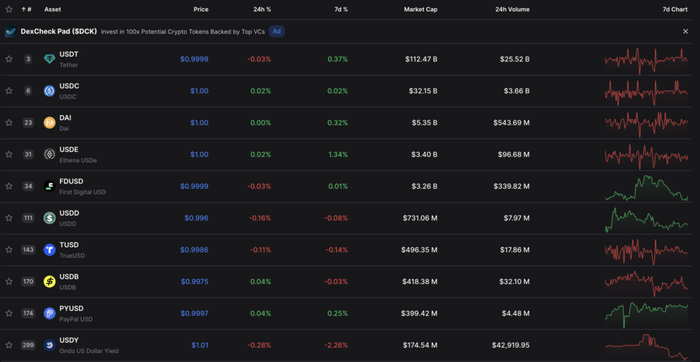Click the USDY volume $42,919.95

coord(511,345)
